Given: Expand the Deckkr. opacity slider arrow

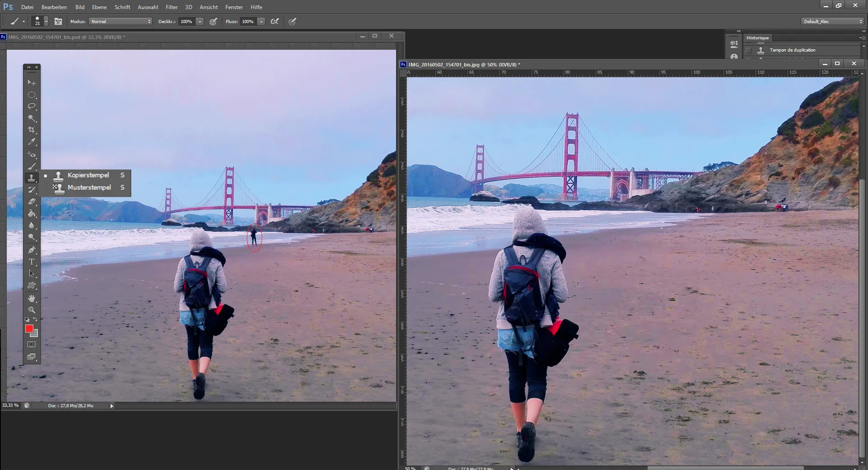Looking at the screenshot, I should point(200,21).
